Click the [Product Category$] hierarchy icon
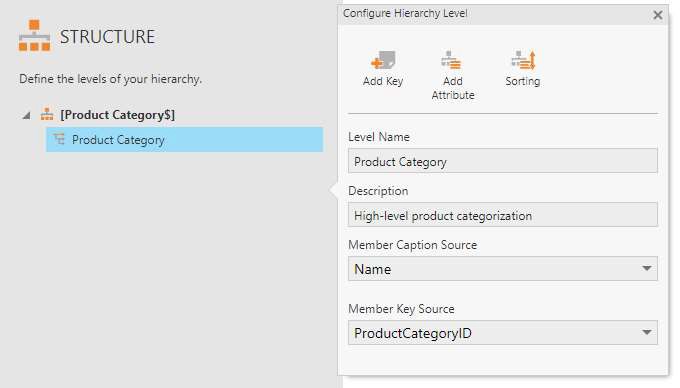680x388 pixels. [x=47, y=115]
